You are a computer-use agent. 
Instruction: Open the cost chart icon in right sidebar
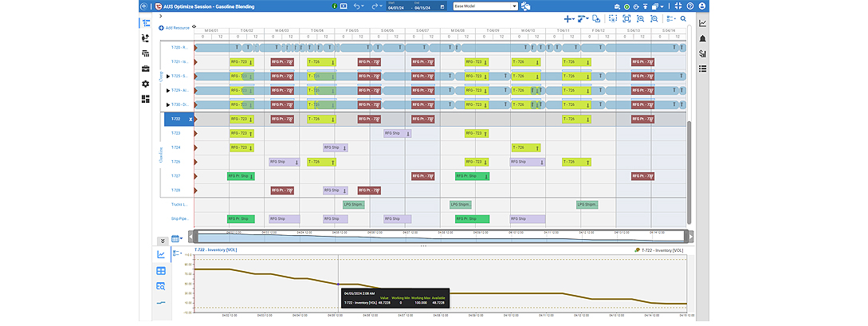click(702, 53)
